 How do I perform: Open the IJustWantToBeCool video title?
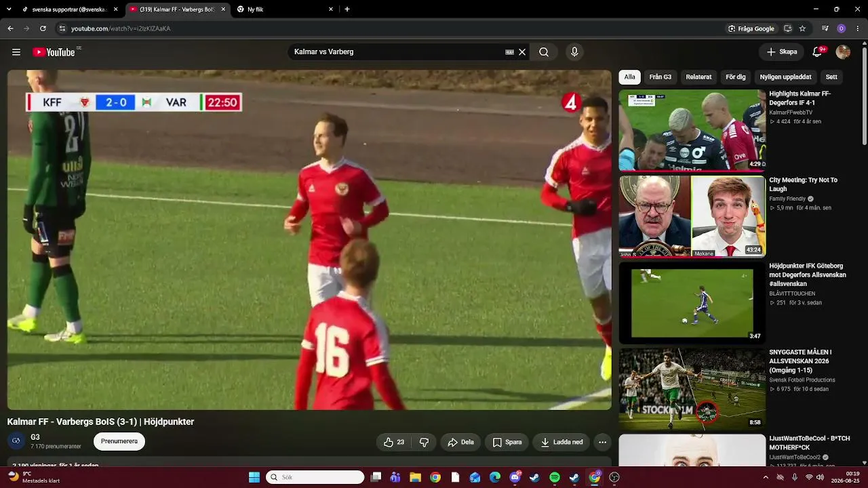coord(809,443)
